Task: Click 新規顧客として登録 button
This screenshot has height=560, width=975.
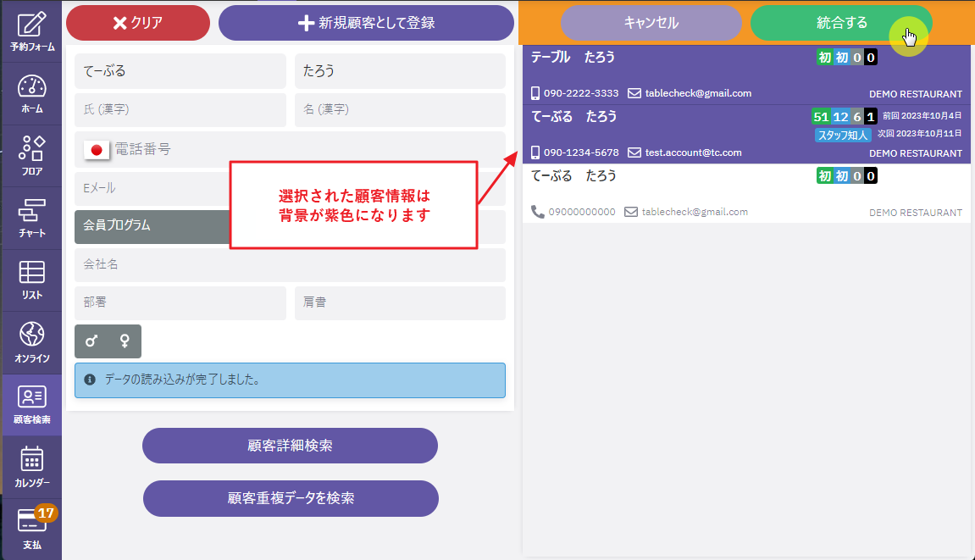Action: tap(366, 23)
